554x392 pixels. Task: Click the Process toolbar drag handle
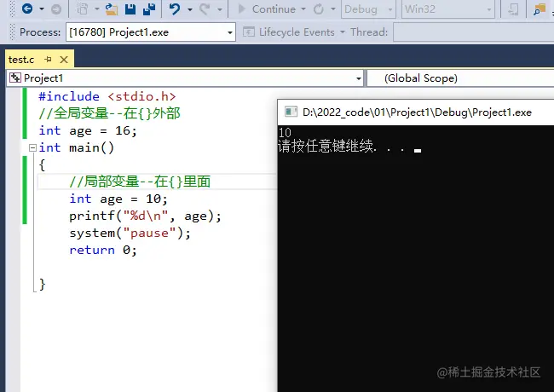click(12, 32)
